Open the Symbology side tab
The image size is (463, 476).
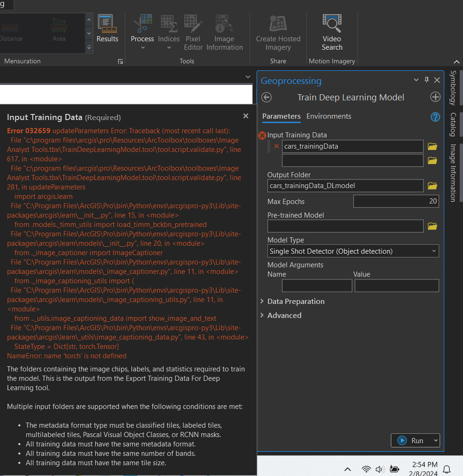pos(453,88)
